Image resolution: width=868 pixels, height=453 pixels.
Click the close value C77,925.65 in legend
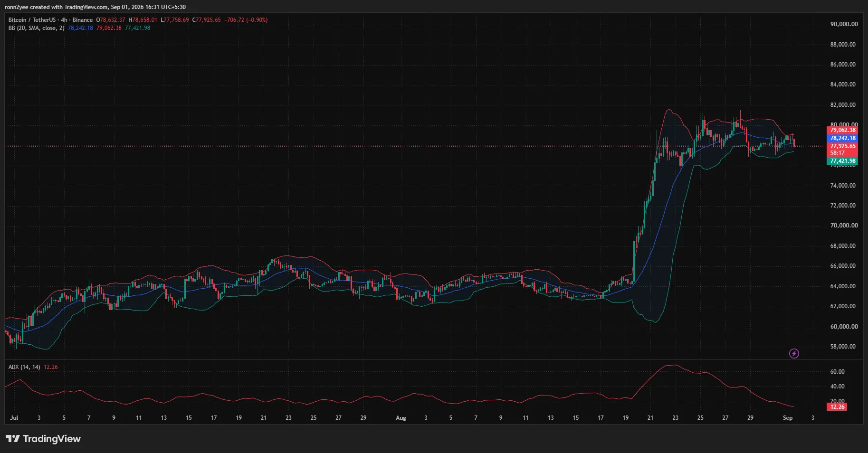coord(207,20)
